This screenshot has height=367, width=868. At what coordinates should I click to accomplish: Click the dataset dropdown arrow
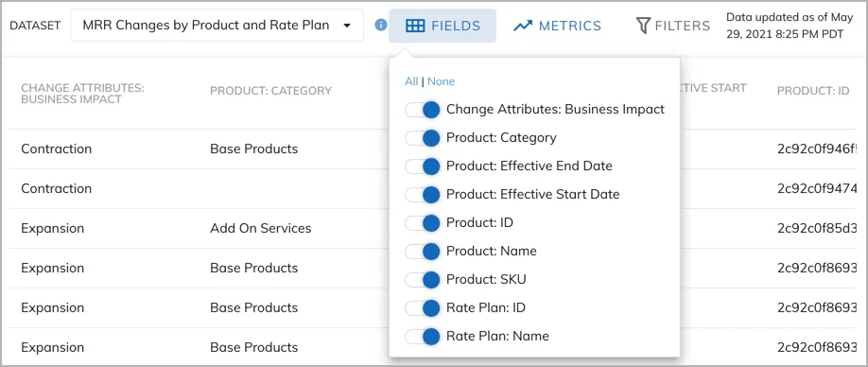tap(347, 26)
